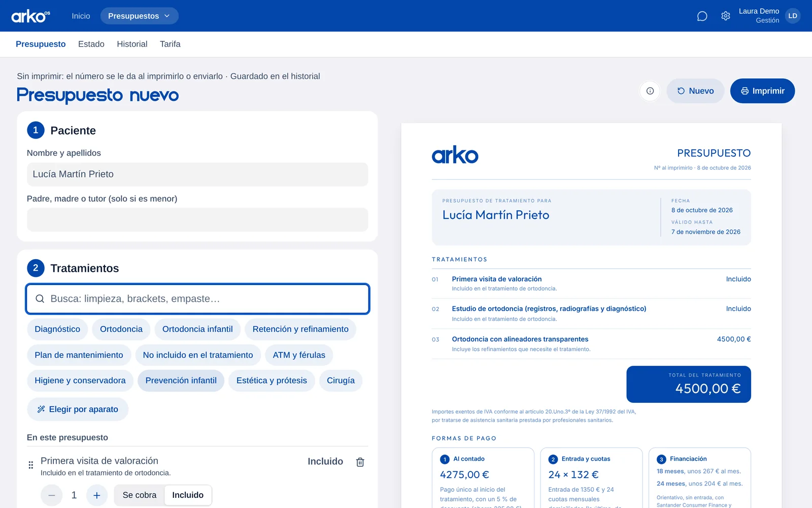
Task: Select the Ortodoncia infantil chip
Action: pos(197,329)
